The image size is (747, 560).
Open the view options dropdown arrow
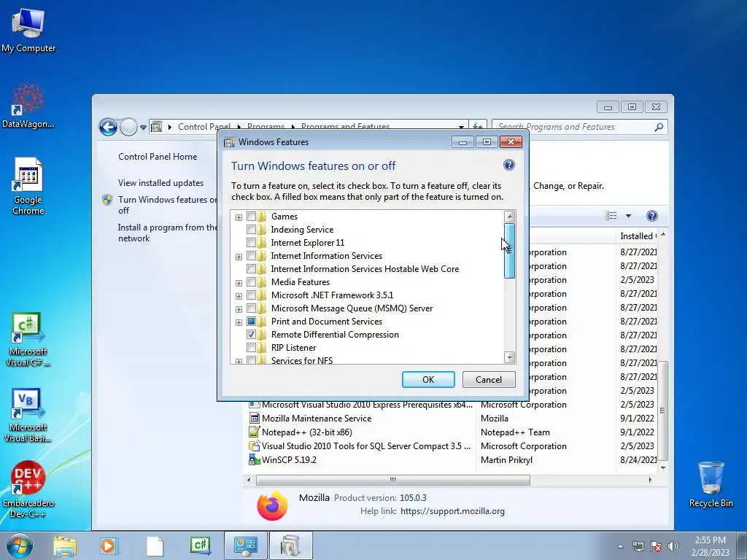[x=628, y=216]
